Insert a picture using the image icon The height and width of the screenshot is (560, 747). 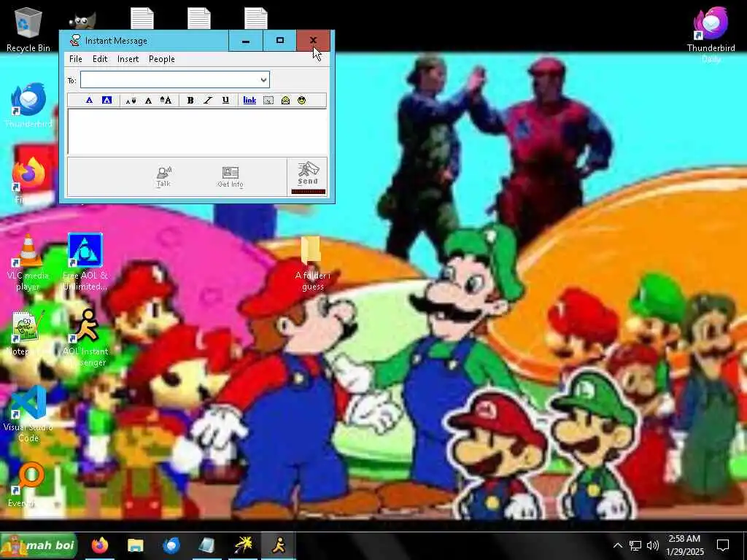pyautogui.click(x=268, y=100)
